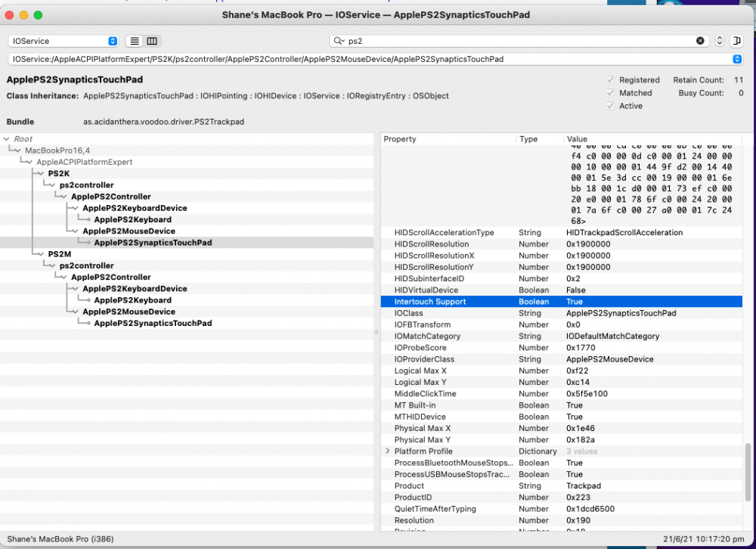Collapse the Root tree node

coord(6,139)
